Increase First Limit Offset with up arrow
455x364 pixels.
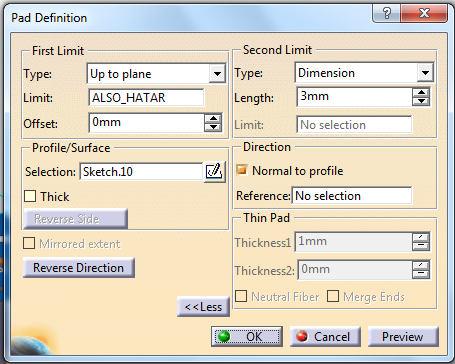213,118
